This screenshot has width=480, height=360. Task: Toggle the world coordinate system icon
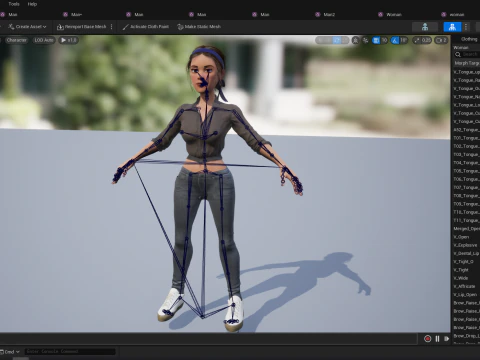tap(355, 40)
